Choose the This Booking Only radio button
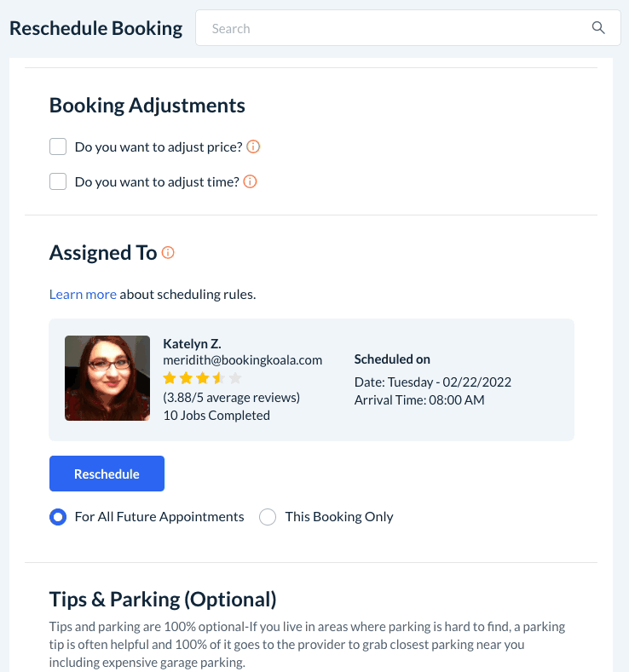The image size is (629, 672). tap(268, 517)
